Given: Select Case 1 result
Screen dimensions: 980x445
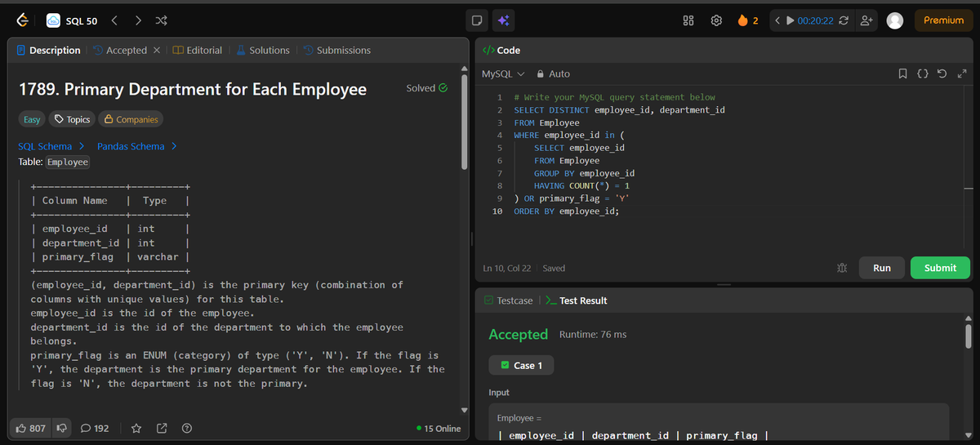Looking at the screenshot, I should click(521, 365).
